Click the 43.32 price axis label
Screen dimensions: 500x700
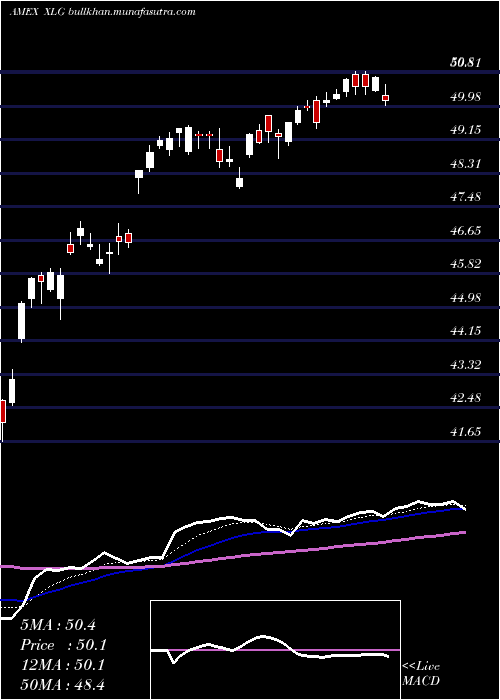click(466, 365)
